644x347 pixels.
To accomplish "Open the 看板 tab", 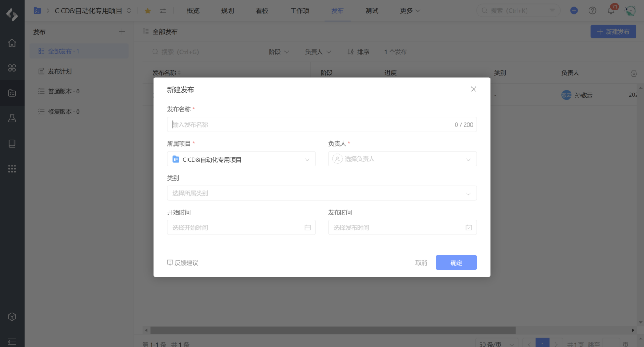I will [261, 11].
